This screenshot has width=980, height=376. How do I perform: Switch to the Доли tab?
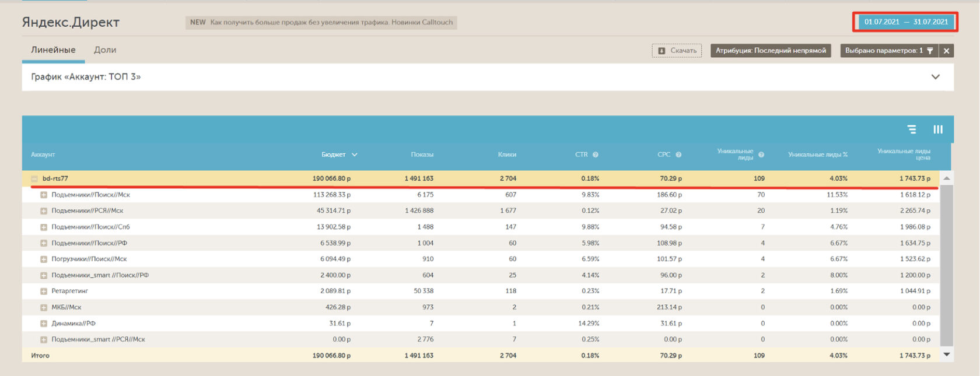pyautogui.click(x=105, y=50)
